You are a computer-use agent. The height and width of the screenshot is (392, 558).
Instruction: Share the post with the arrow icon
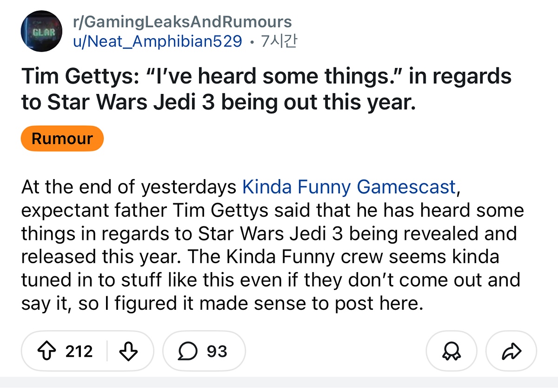click(511, 351)
